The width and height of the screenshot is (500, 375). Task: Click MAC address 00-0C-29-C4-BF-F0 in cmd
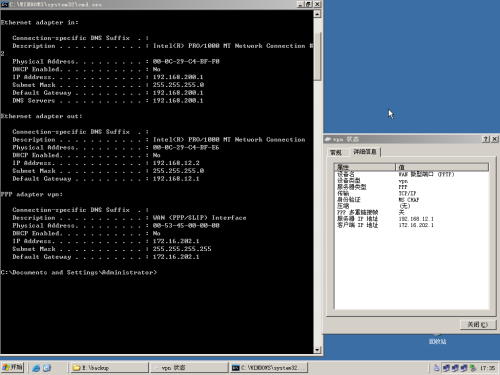[x=186, y=61]
